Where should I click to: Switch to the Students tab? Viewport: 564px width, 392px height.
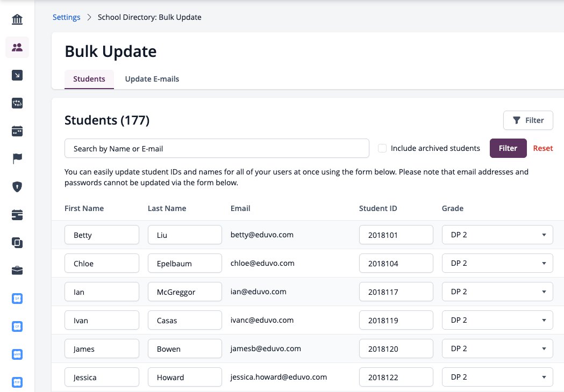(89, 79)
